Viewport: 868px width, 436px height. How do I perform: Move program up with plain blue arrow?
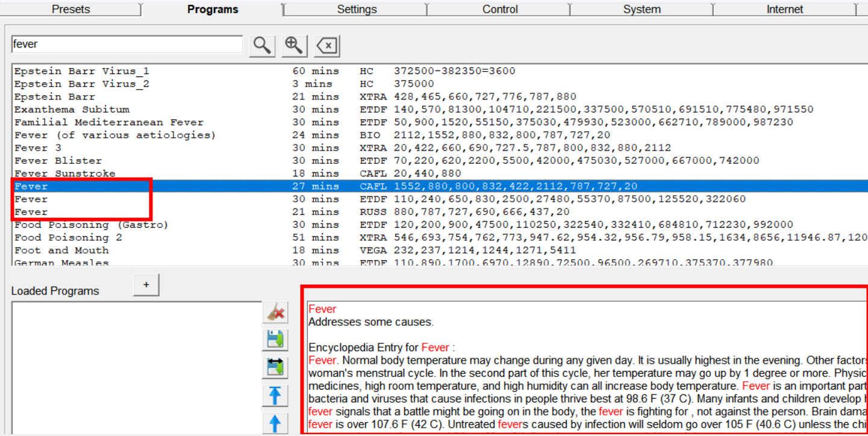(275, 423)
